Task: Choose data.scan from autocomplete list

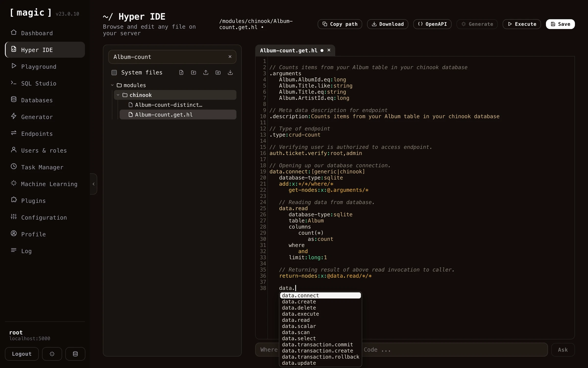Action: pos(320,332)
